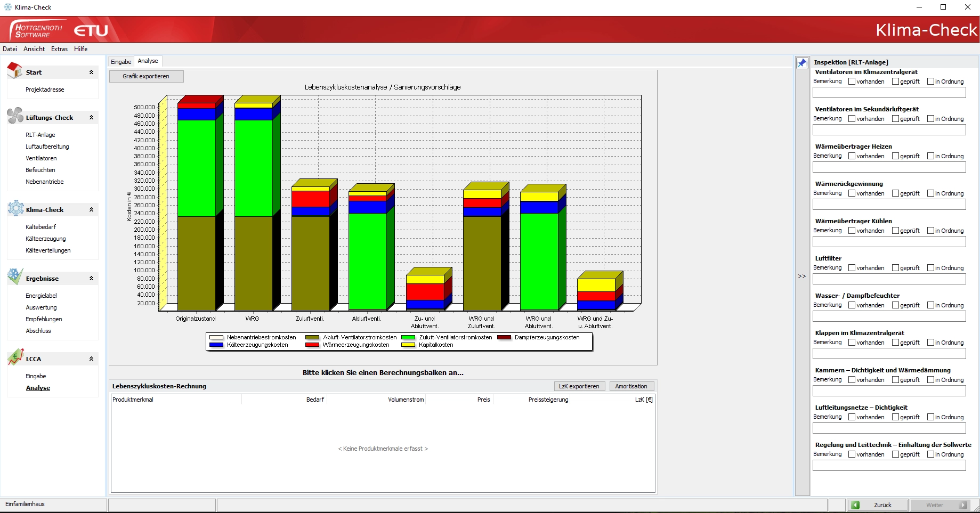The image size is (980, 513).
Task: Click the blue pin icon on inspection panel
Action: click(x=802, y=63)
